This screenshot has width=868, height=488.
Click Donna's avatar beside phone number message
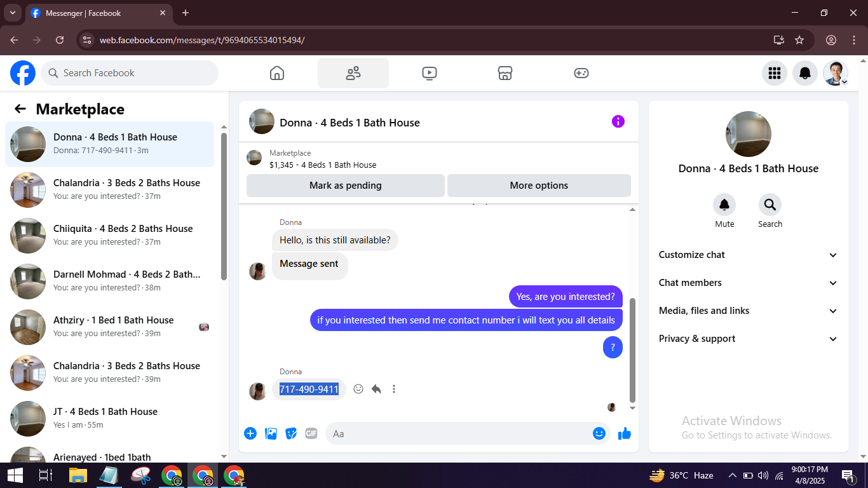click(258, 391)
